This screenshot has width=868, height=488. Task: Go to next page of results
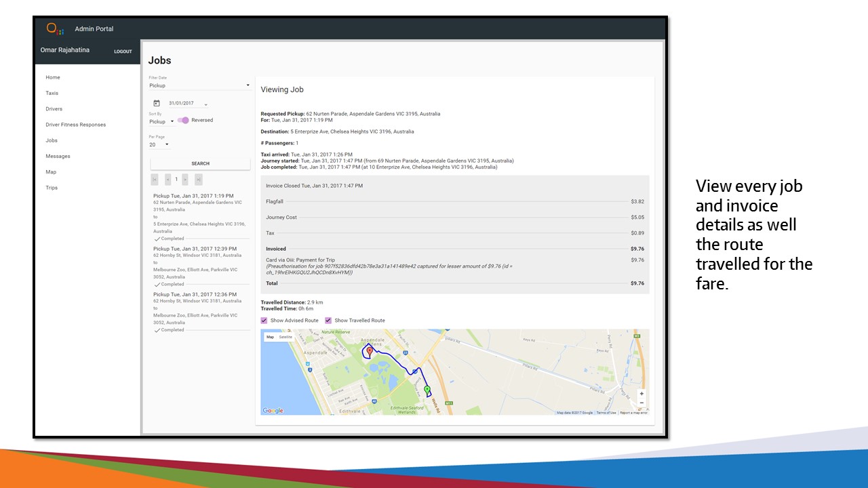coord(185,180)
